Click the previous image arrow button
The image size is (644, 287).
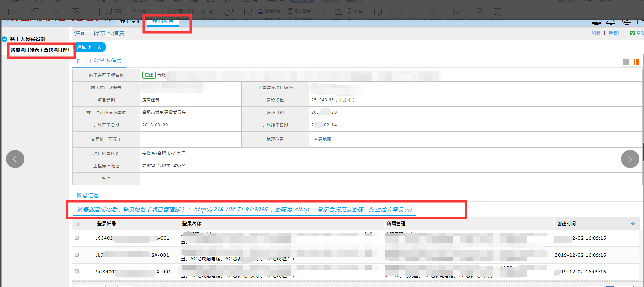pyautogui.click(x=15, y=159)
